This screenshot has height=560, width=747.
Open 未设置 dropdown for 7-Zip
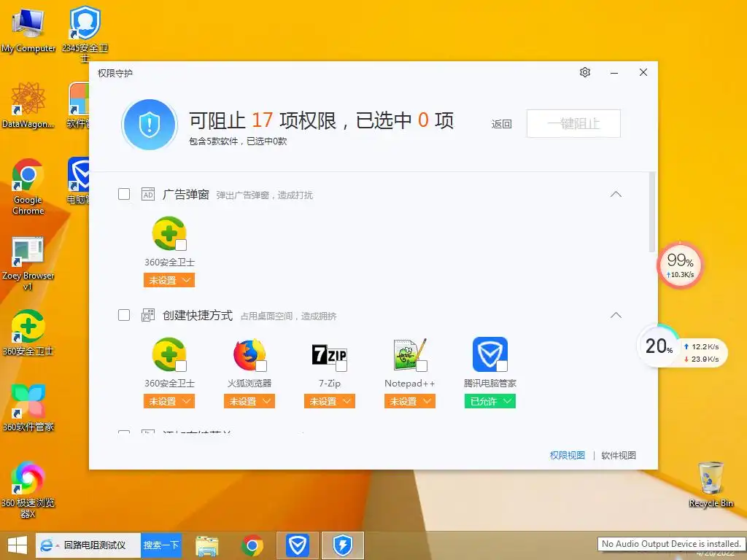[x=330, y=402]
